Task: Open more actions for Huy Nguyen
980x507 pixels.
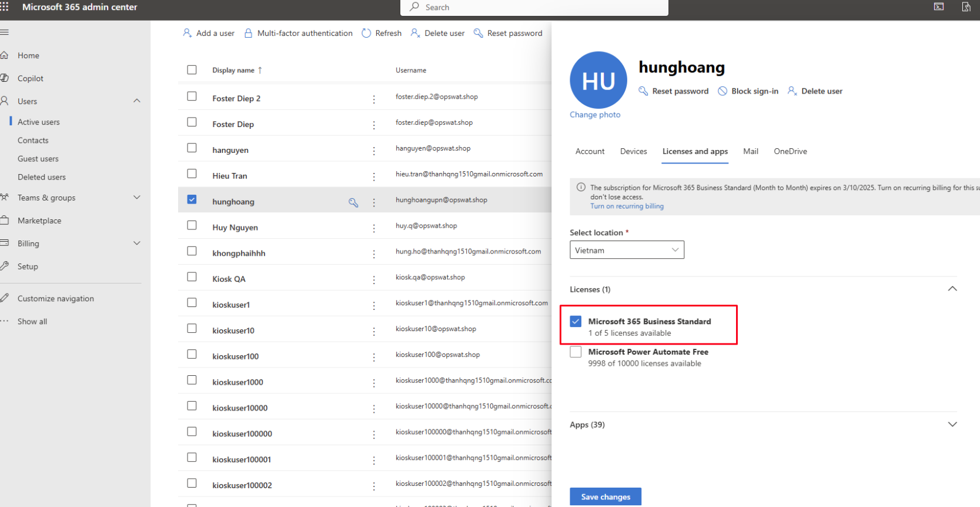Action: (374, 229)
